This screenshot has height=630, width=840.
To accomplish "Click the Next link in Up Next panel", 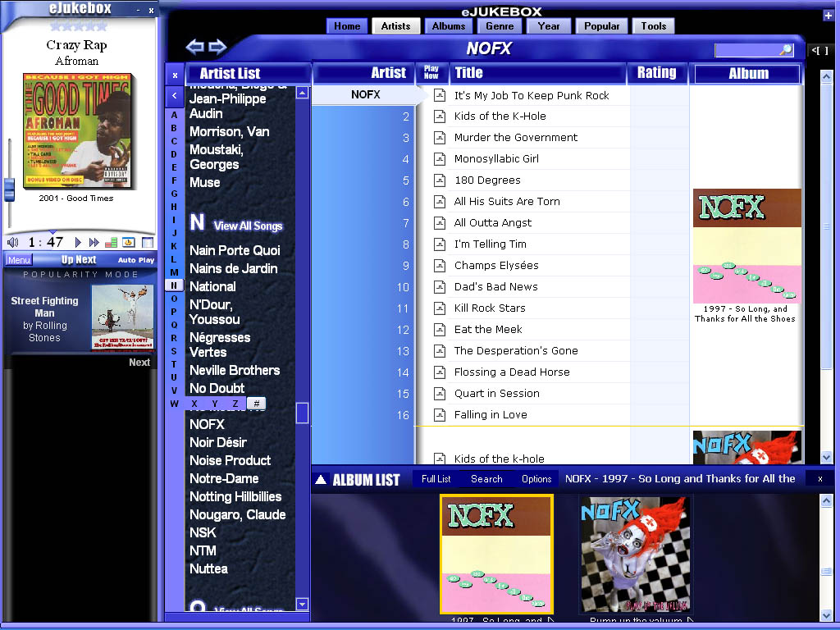I will click(x=139, y=362).
